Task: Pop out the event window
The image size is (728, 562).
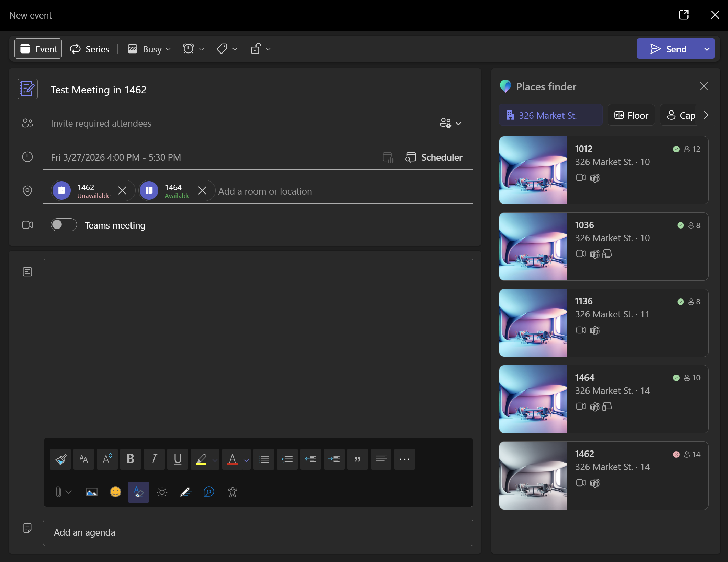Action: [683, 15]
